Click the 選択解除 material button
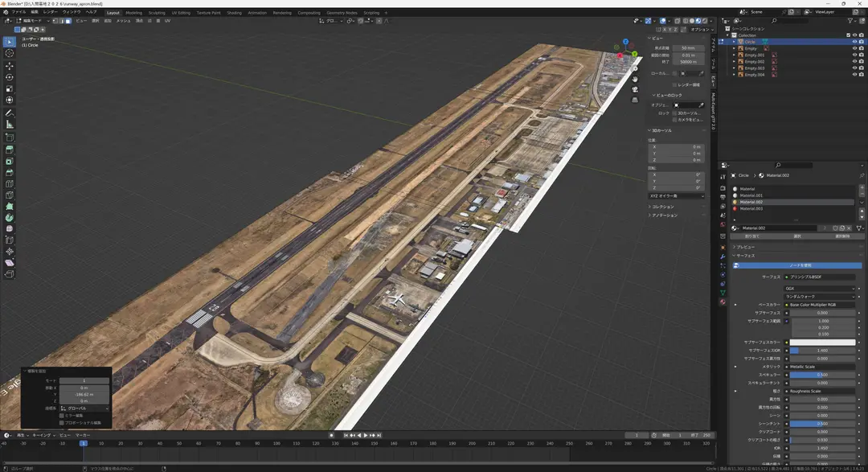Viewport: 868px width, 472px height. pos(842,236)
